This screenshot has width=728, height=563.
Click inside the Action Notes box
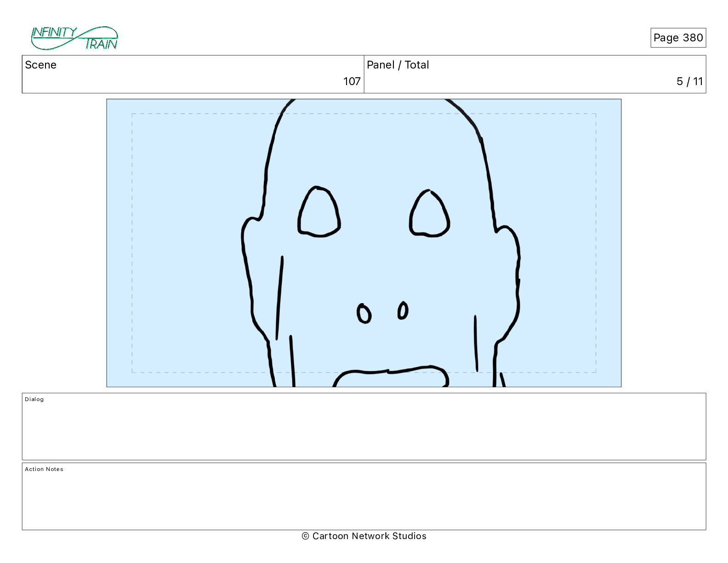click(x=364, y=496)
